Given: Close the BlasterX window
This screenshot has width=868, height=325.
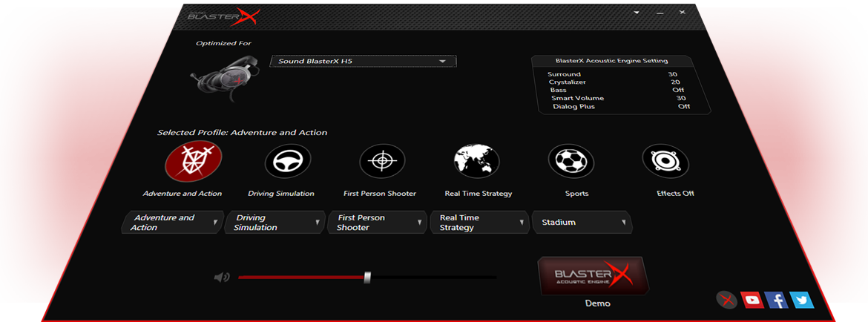Looking at the screenshot, I should tap(682, 12).
